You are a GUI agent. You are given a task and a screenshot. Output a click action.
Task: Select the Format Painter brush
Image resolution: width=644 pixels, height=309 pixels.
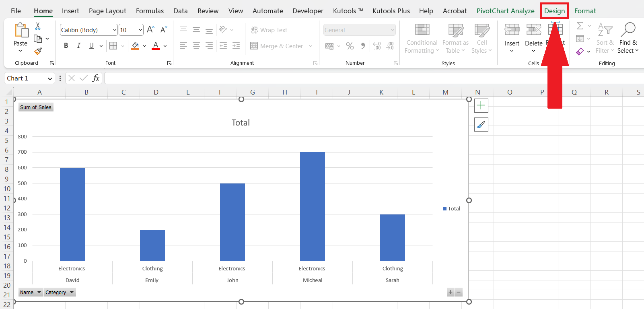pyautogui.click(x=38, y=51)
